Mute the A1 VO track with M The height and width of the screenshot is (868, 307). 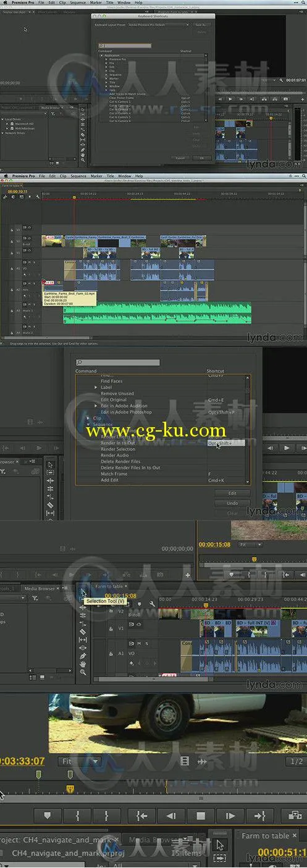pyautogui.click(x=140, y=643)
